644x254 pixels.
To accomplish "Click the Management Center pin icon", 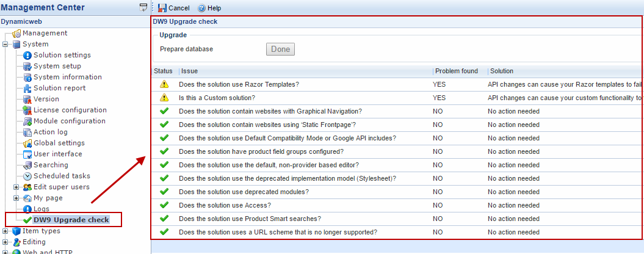I will [x=143, y=8].
